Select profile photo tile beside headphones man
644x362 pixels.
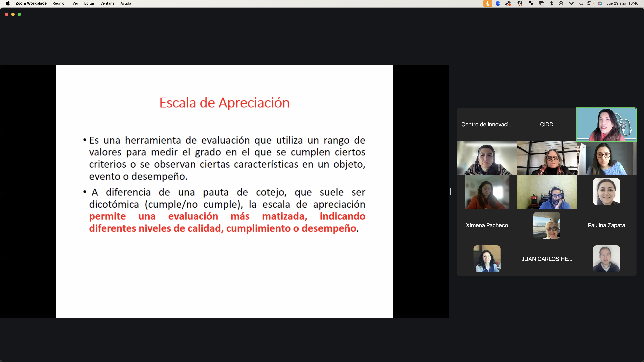click(606, 192)
